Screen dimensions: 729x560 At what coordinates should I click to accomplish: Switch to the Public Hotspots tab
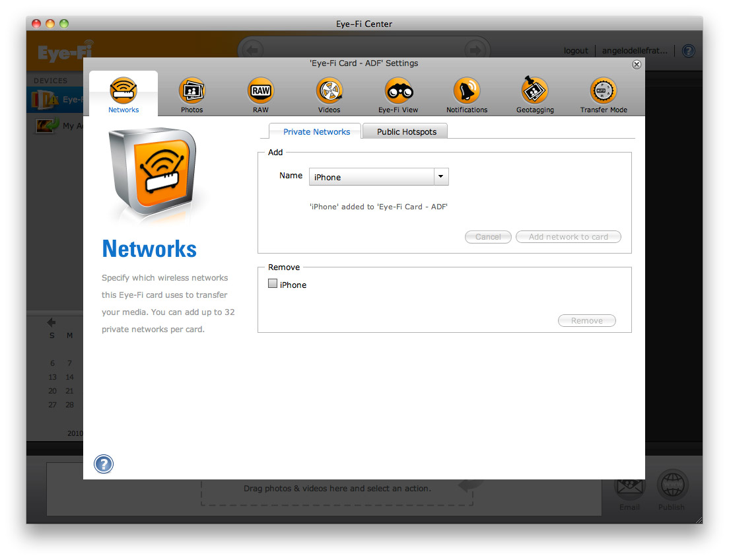[406, 131]
